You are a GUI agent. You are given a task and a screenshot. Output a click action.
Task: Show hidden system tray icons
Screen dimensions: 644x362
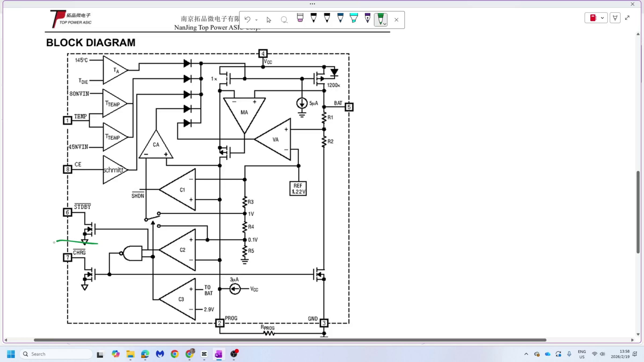pos(526,354)
